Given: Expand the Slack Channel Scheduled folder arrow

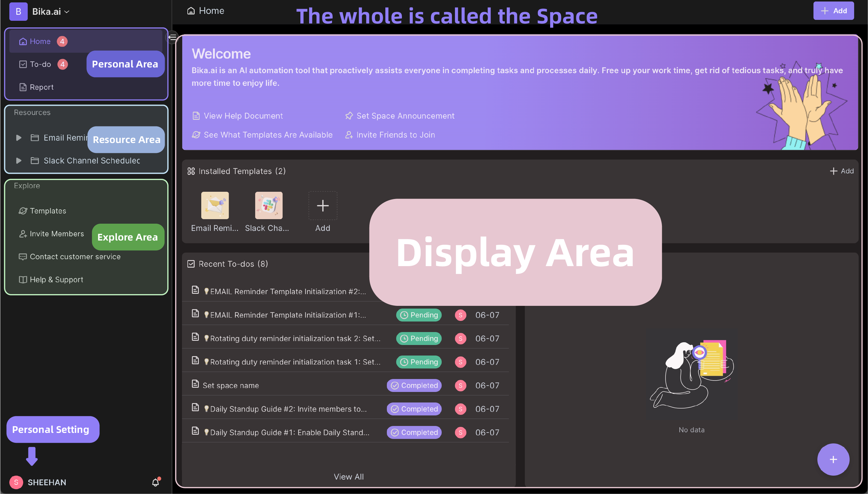Looking at the screenshot, I should pyautogui.click(x=19, y=160).
